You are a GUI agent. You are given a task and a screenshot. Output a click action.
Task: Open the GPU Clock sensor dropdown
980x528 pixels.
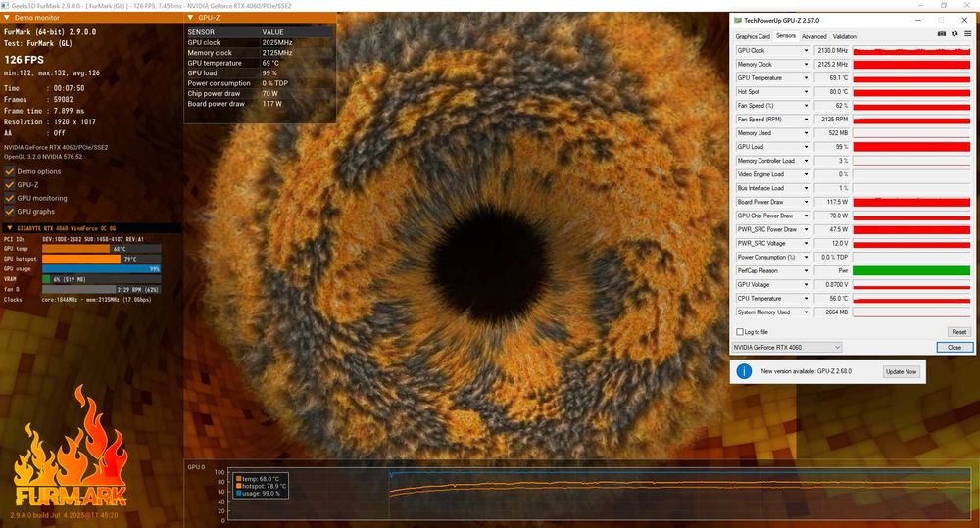pos(806,51)
